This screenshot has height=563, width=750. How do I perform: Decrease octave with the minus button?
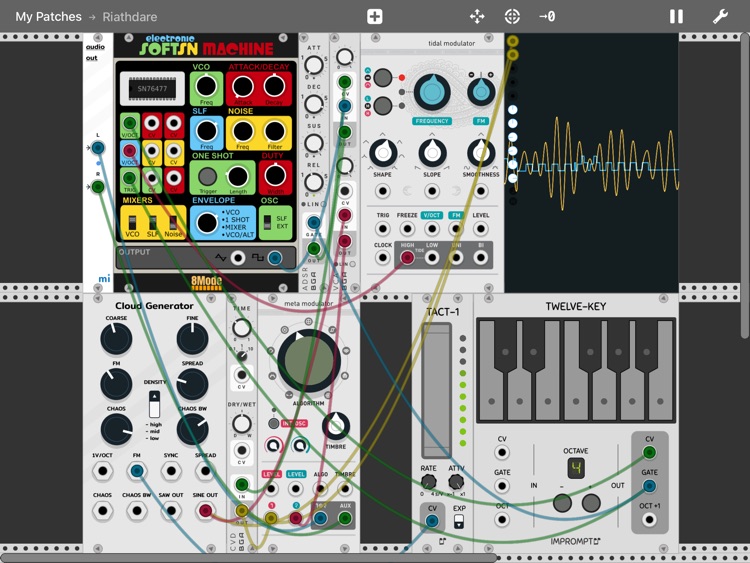point(562,503)
